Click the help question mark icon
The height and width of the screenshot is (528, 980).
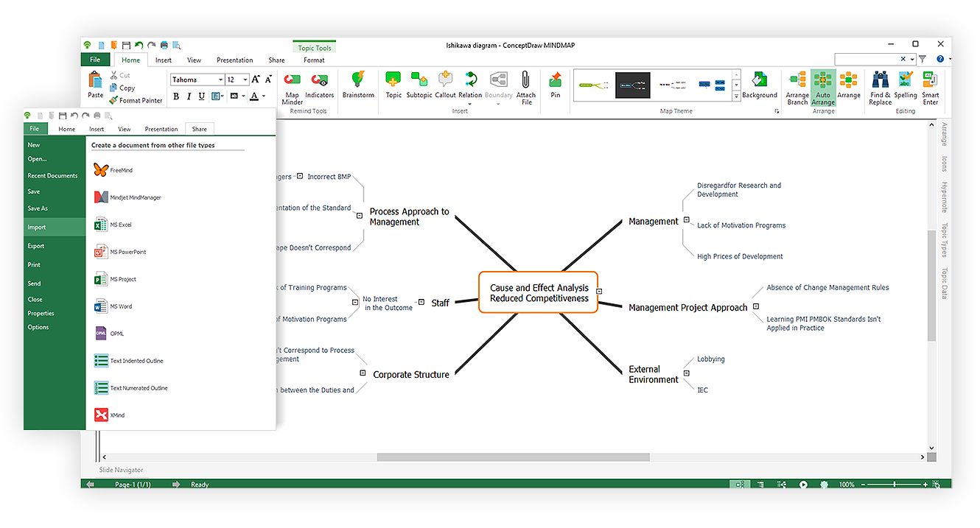[939, 59]
